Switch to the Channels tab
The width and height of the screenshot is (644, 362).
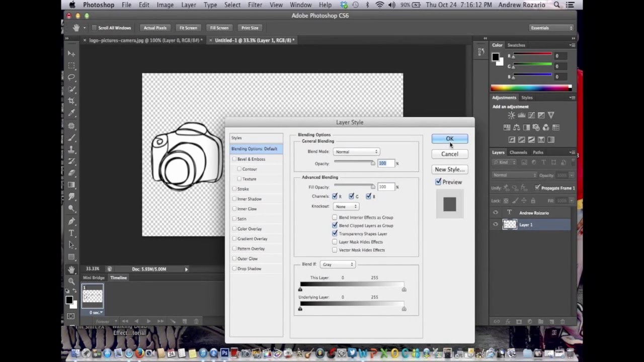click(518, 152)
